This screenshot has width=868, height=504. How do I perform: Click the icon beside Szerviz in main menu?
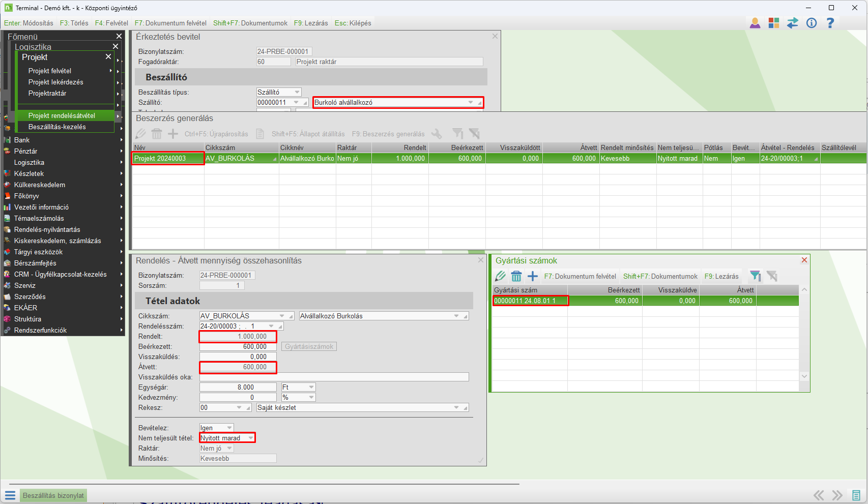tap(7, 285)
